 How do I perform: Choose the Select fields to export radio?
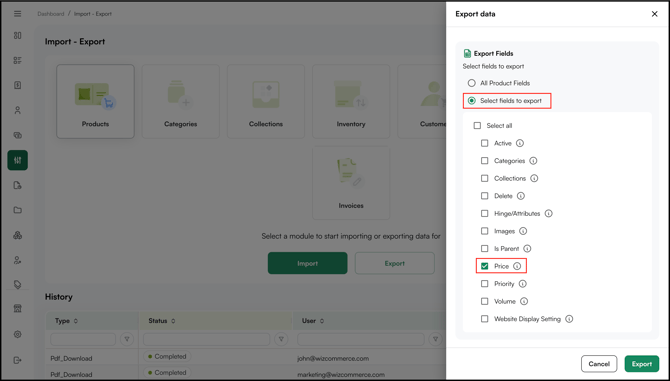[x=471, y=101]
